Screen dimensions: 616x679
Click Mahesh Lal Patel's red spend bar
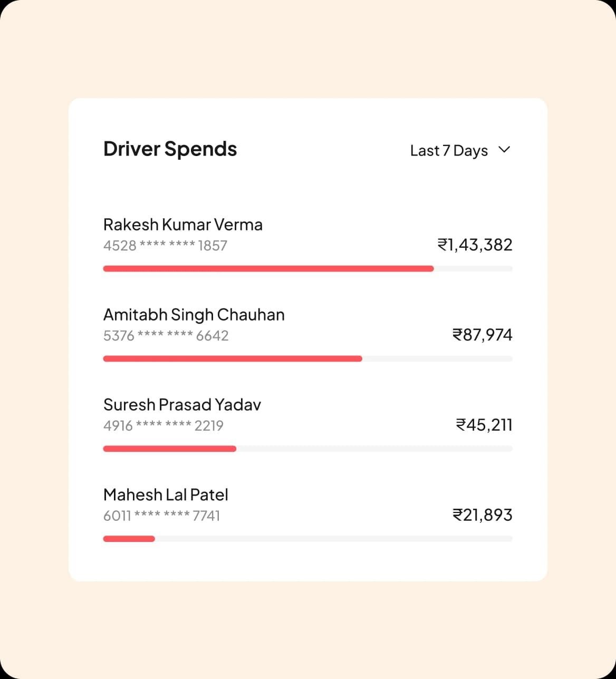pyautogui.click(x=129, y=539)
